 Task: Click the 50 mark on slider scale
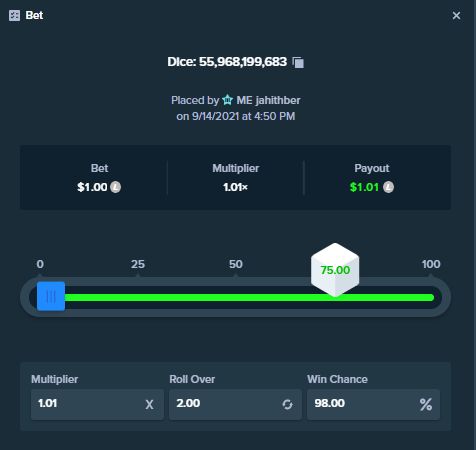236,264
